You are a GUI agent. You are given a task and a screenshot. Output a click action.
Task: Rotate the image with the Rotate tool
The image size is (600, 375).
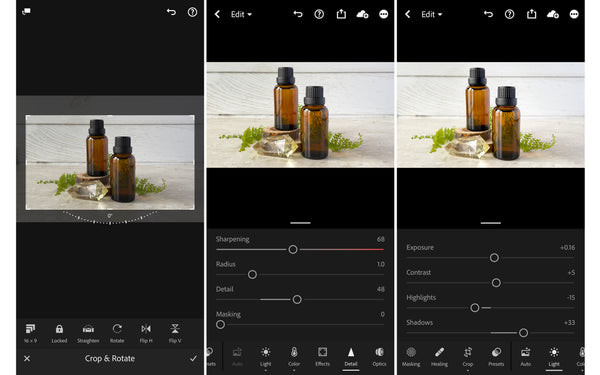click(117, 333)
